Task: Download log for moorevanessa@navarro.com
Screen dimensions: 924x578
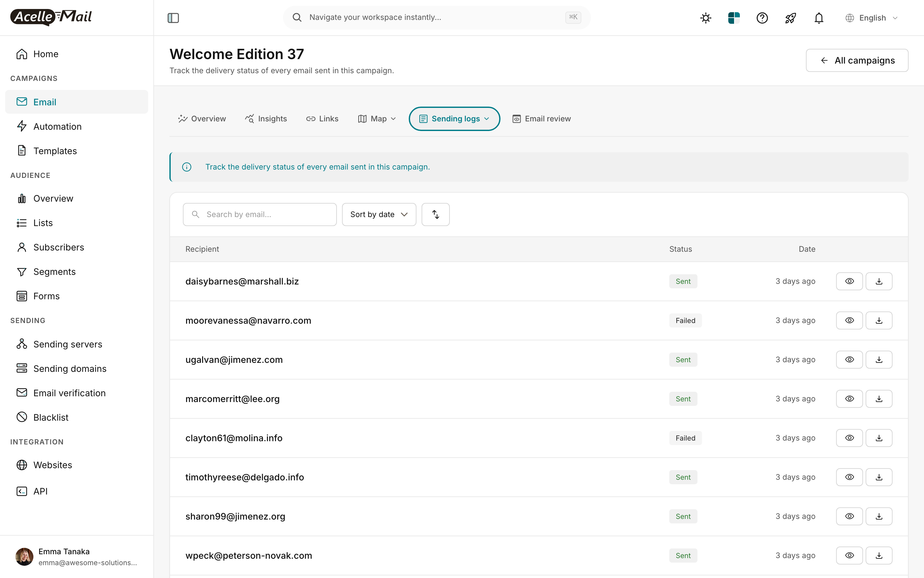Action: pyautogui.click(x=878, y=320)
